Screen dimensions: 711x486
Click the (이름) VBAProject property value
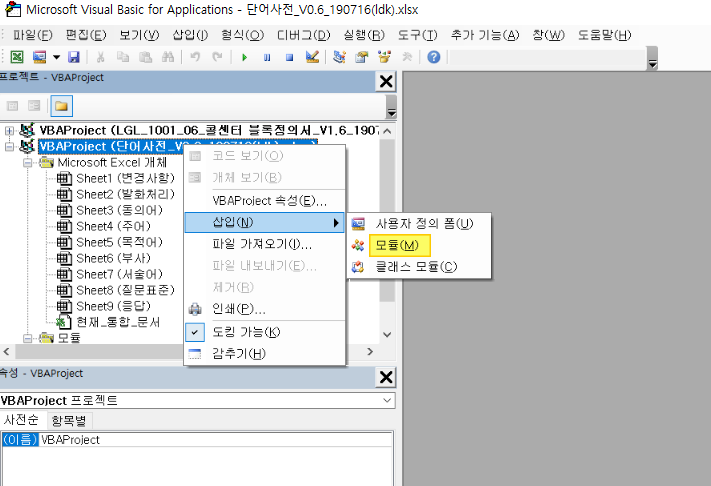pyautogui.click(x=216, y=440)
